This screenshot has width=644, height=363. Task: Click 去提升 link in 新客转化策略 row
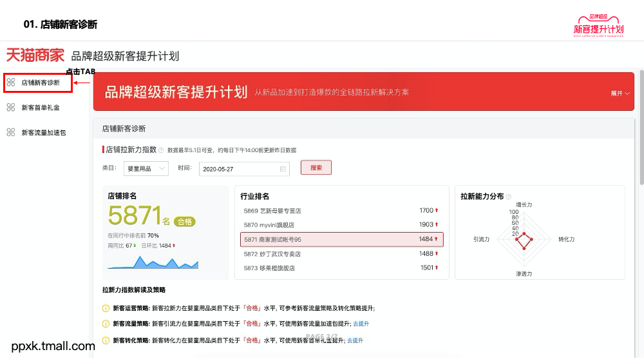click(x=355, y=340)
